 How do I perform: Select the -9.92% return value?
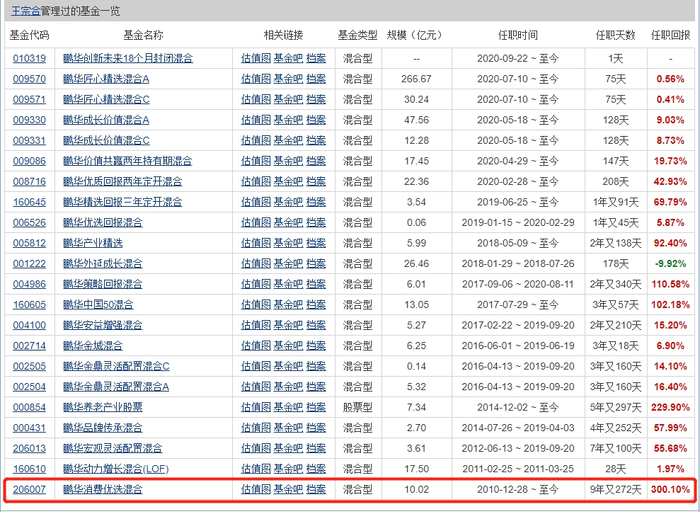pyautogui.click(x=670, y=264)
